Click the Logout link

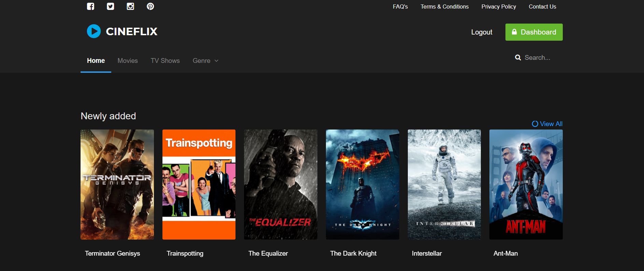(x=482, y=32)
